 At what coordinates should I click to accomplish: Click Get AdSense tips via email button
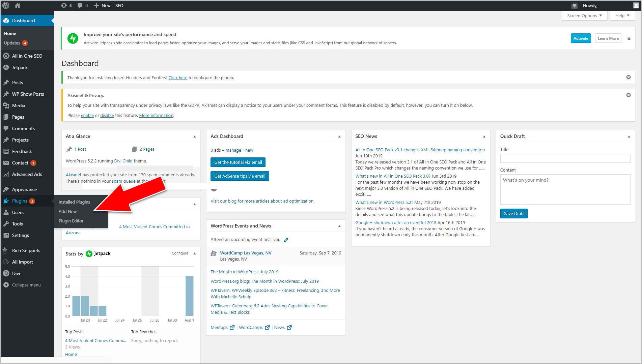pyautogui.click(x=240, y=176)
